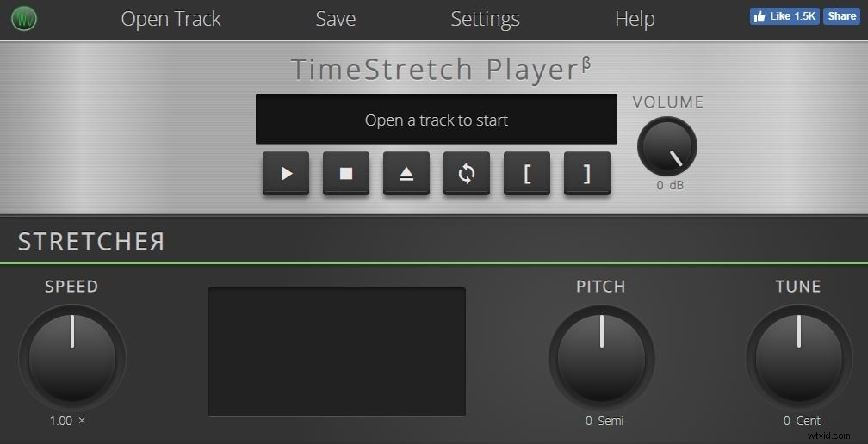This screenshot has width=868, height=444.
Task: Click the 'Open a track to start' display
Action: (437, 119)
